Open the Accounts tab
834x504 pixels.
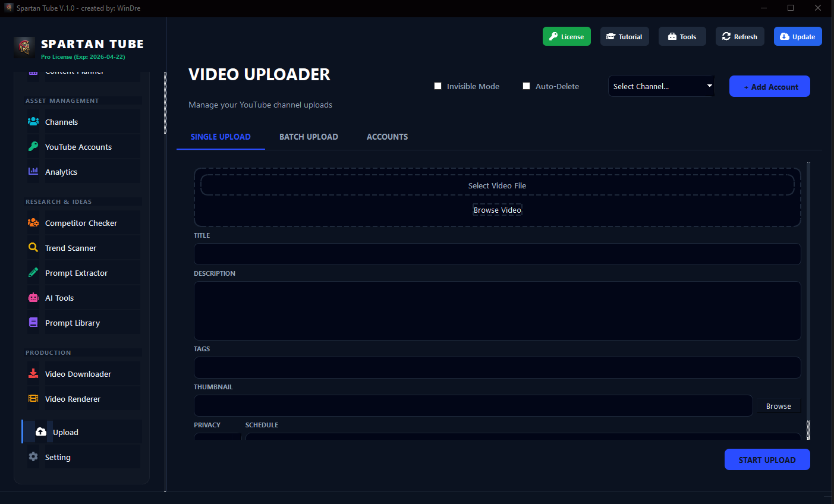click(x=387, y=137)
